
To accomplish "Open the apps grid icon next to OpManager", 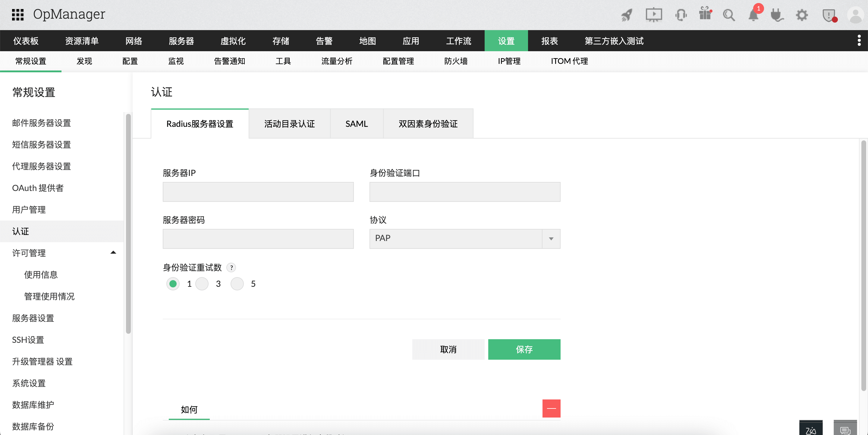I will tap(18, 14).
